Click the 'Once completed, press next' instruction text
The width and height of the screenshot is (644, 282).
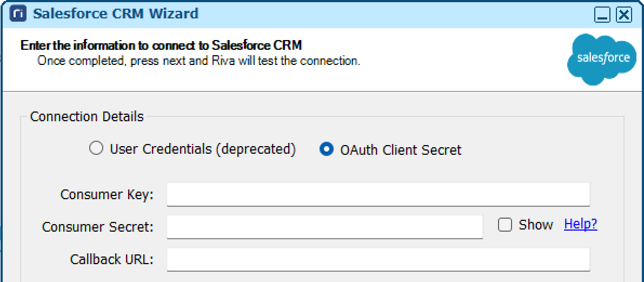point(199,61)
